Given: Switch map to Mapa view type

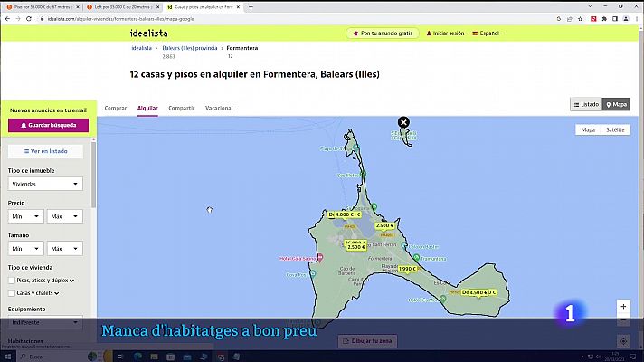Looking at the screenshot, I should (588, 129).
